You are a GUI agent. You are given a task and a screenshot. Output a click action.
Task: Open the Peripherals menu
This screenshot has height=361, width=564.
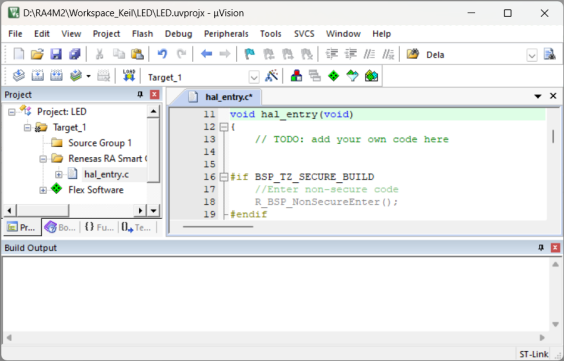tap(226, 34)
